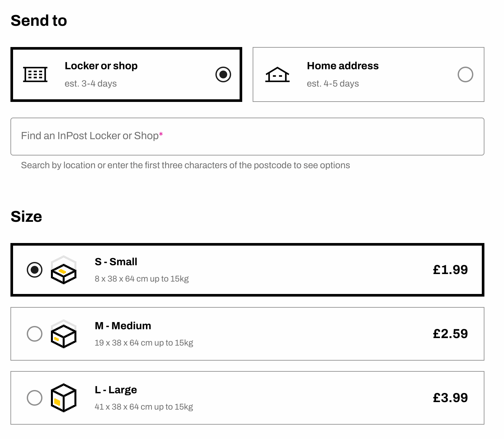Viewport: 504px width, 439px height.
Task: Click the house icon beside Home address
Action: pyautogui.click(x=277, y=74)
